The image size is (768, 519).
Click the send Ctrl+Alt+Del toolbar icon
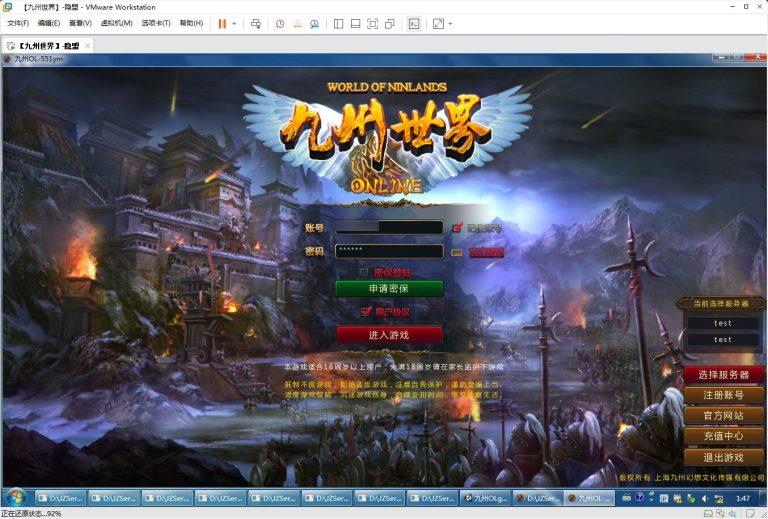click(x=256, y=24)
